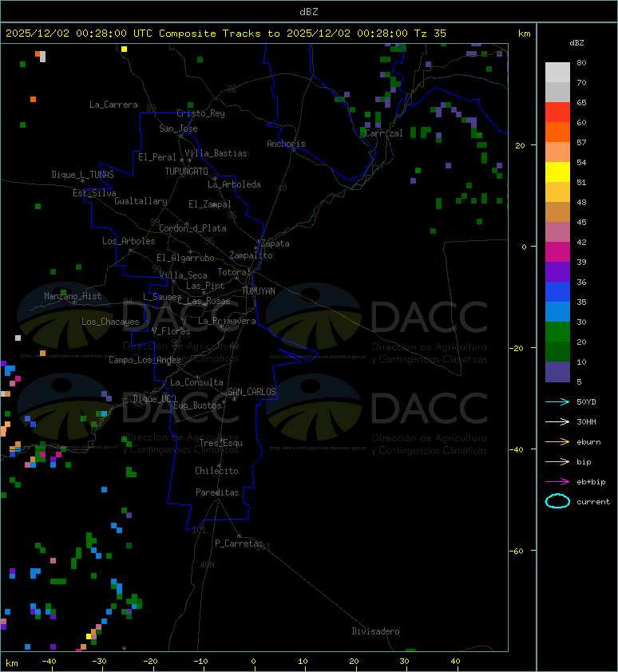Image resolution: width=618 pixels, height=672 pixels.
Task: Select the Anchoris label
Action: (x=286, y=144)
